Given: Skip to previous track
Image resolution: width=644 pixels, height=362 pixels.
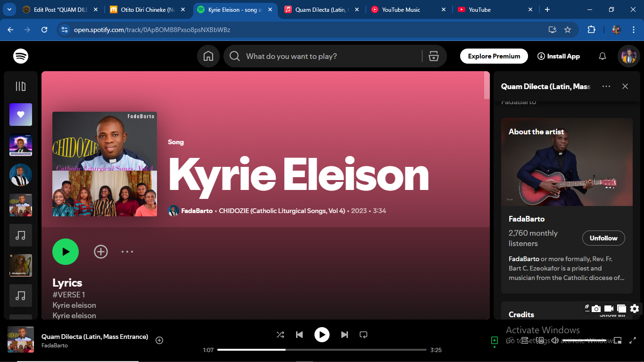Looking at the screenshot, I should (x=299, y=335).
